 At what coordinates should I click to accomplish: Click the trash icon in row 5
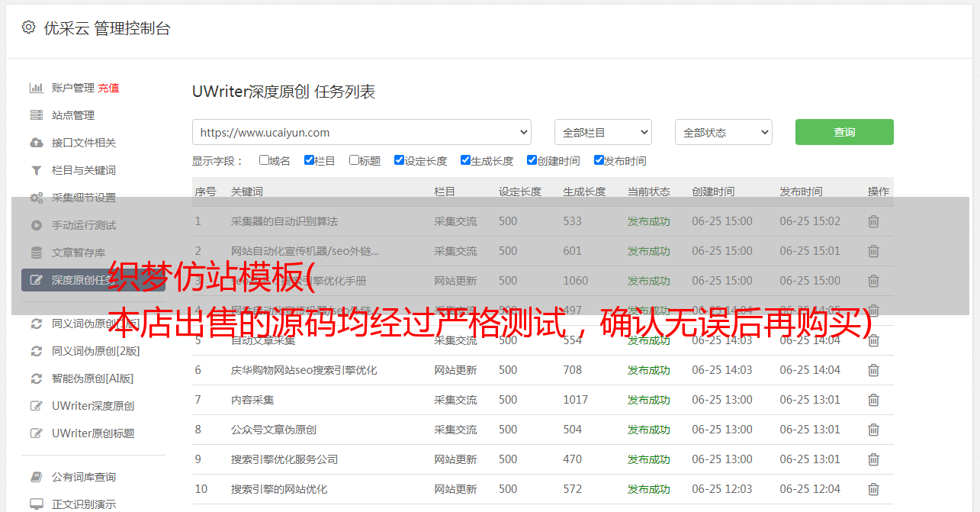tap(874, 340)
